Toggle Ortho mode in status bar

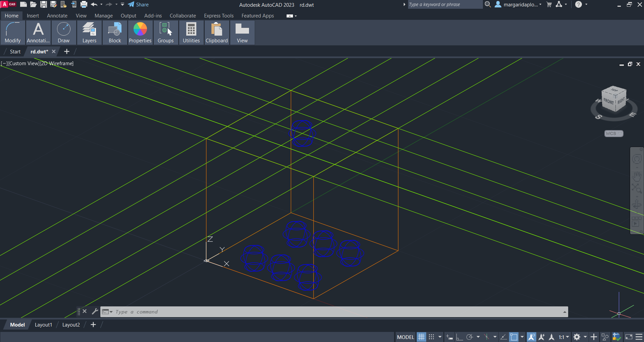(x=459, y=337)
